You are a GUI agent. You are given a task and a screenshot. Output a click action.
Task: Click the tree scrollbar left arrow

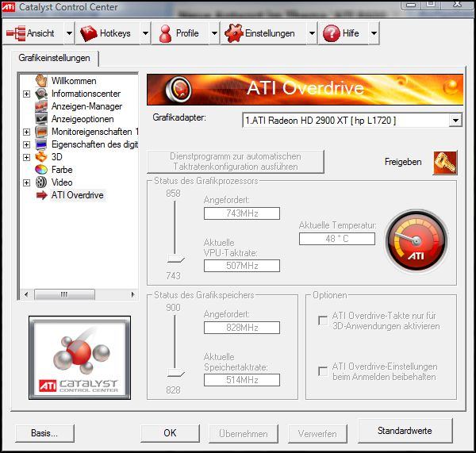(x=26, y=294)
